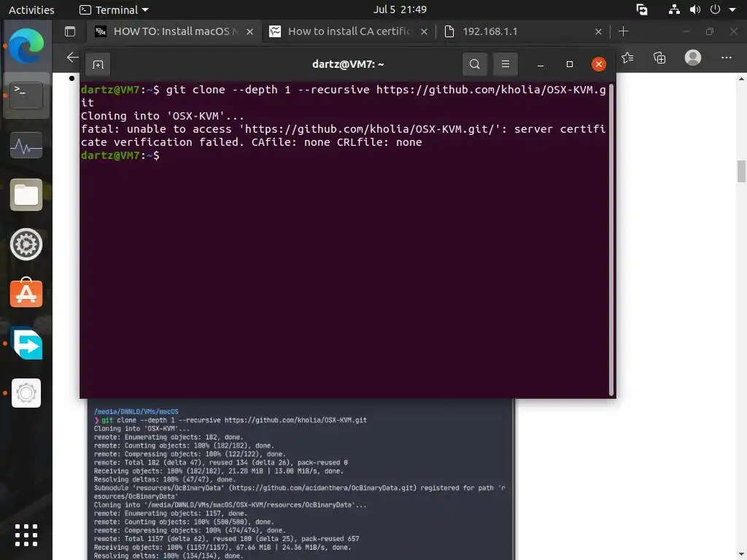The image size is (747, 560).
Task: Open the terminal hamburger menu
Action: click(x=506, y=64)
